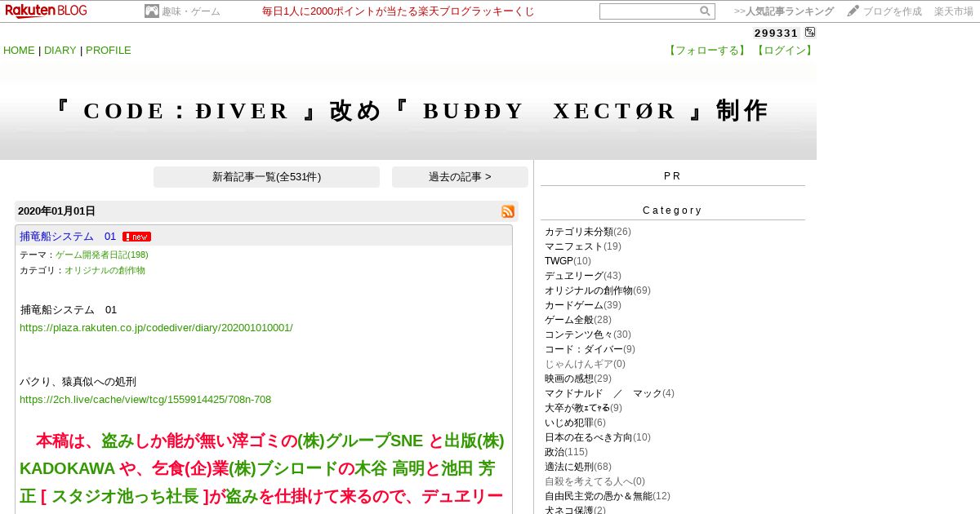Click the P R section heading
This screenshot has width=980, height=514.
click(x=672, y=176)
